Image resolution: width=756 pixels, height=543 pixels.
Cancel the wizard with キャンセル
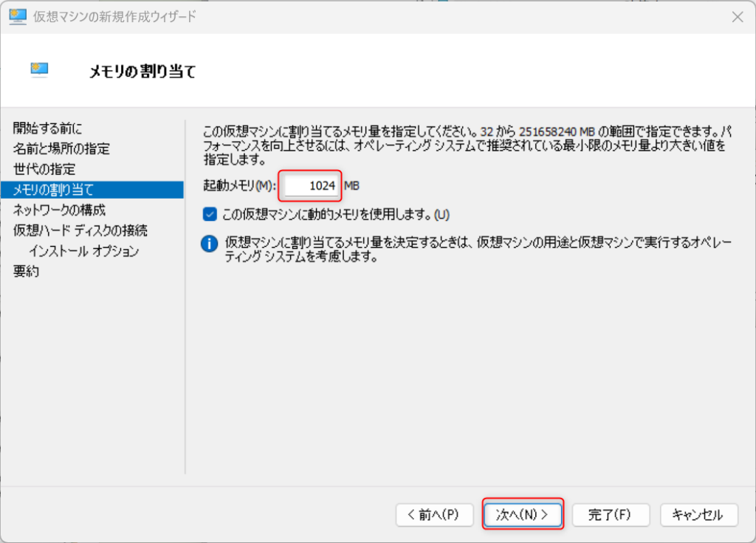coord(697,514)
